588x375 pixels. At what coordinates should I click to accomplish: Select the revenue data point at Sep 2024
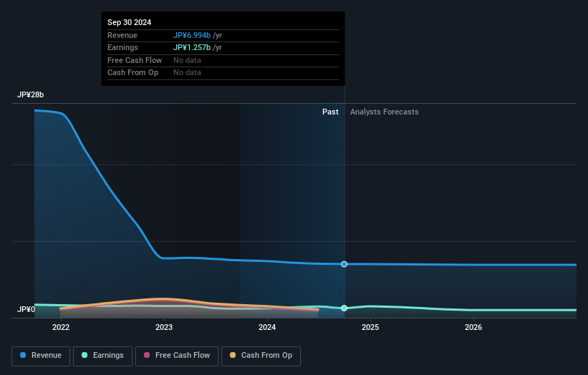click(x=344, y=264)
